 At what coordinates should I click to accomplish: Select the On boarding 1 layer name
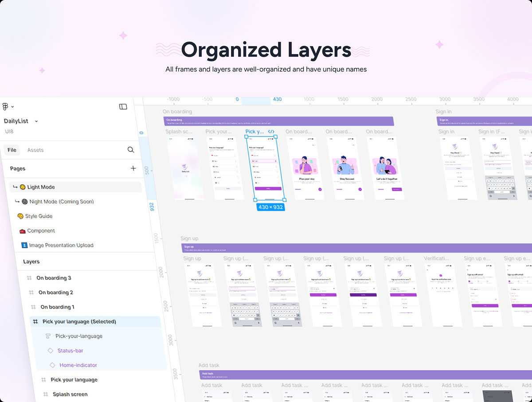pyautogui.click(x=58, y=307)
